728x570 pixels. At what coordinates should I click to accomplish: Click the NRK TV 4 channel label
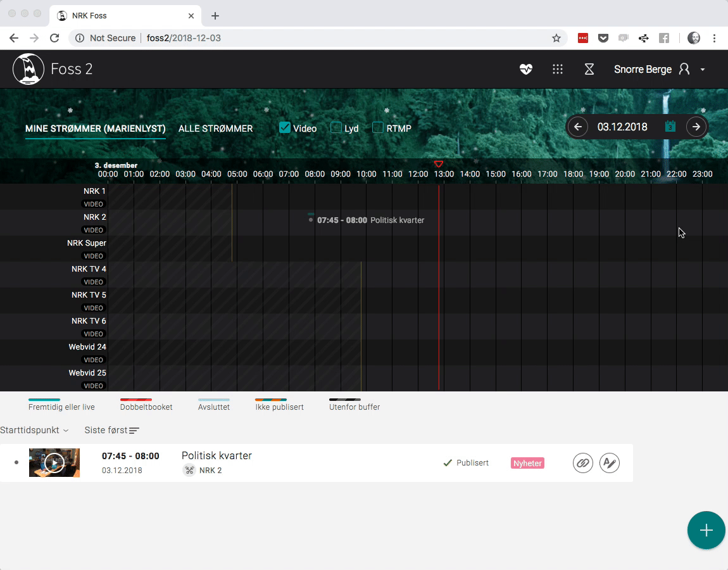(88, 269)
